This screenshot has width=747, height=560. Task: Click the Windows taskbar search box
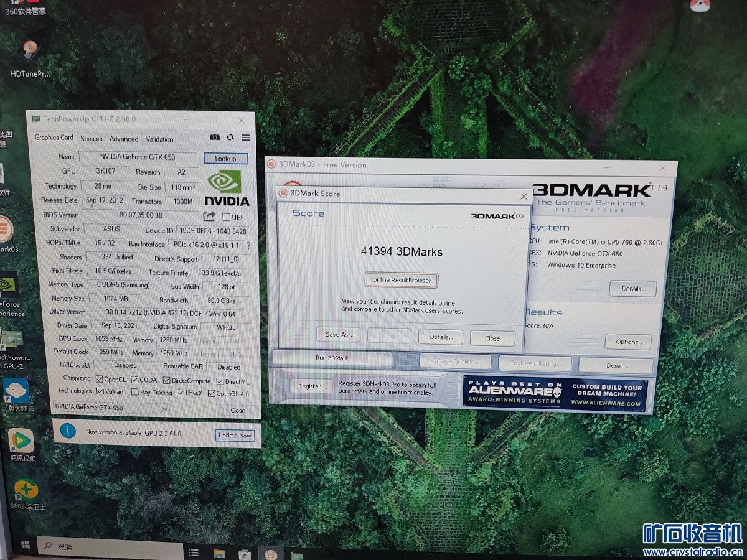point(111,547)
